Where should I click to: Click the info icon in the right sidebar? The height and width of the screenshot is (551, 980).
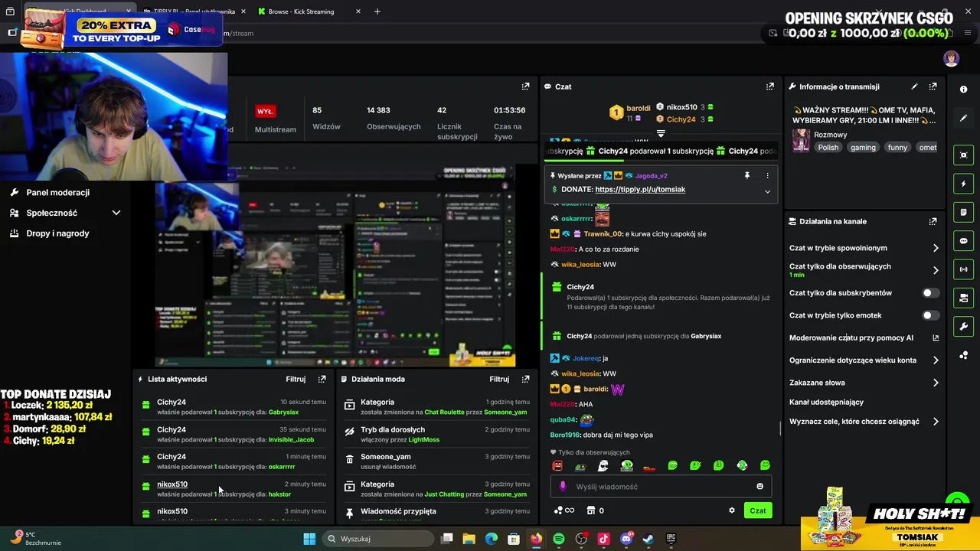click(963, 90)
